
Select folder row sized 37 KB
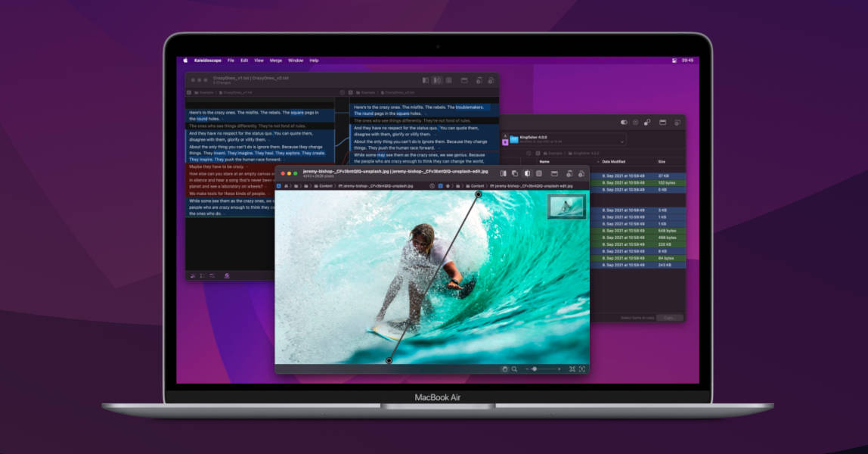pos(637,176)
